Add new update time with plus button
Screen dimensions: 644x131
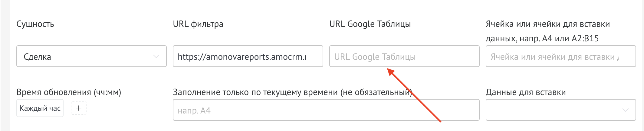(x=79, y=108)
